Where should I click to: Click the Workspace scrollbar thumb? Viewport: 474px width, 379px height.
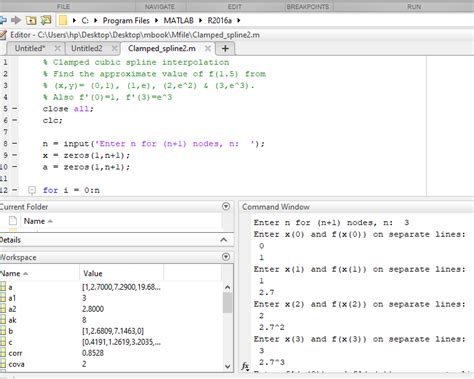tap(227, 303)
